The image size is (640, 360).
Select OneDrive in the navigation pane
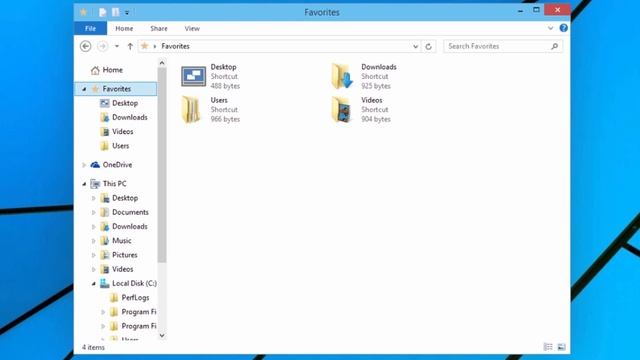pos(117,164)
